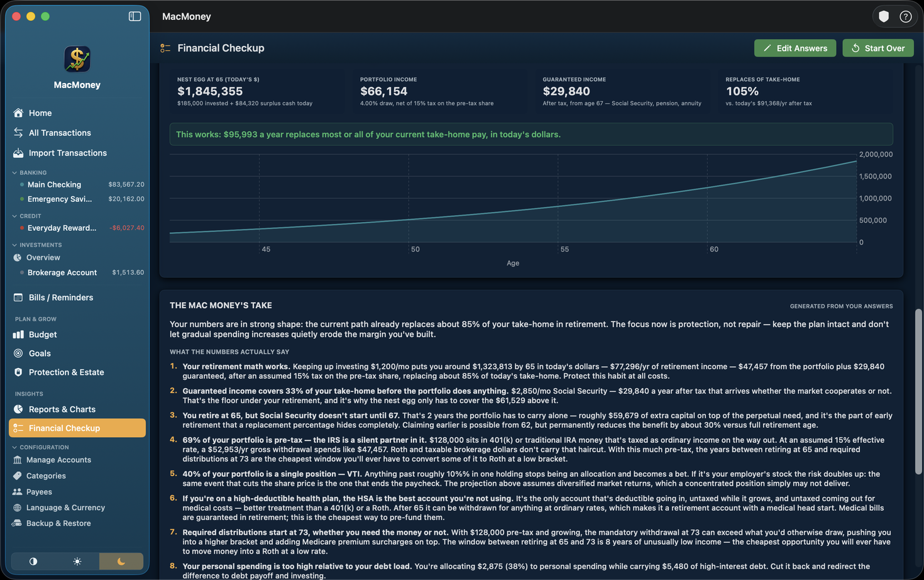Screen dimensions: 924x580
Task: Click the Bills / Reminders calendar icon
Action: click(18, 298)
